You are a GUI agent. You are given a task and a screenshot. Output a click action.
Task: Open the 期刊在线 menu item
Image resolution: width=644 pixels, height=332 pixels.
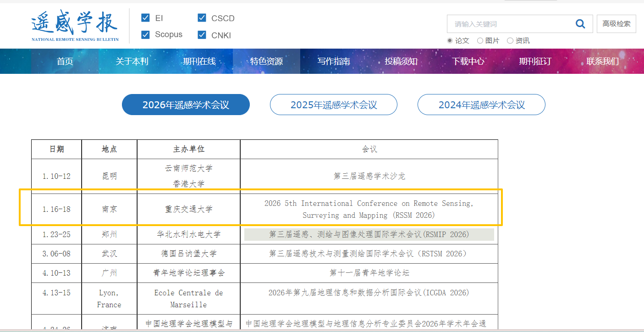coord(199,61)
